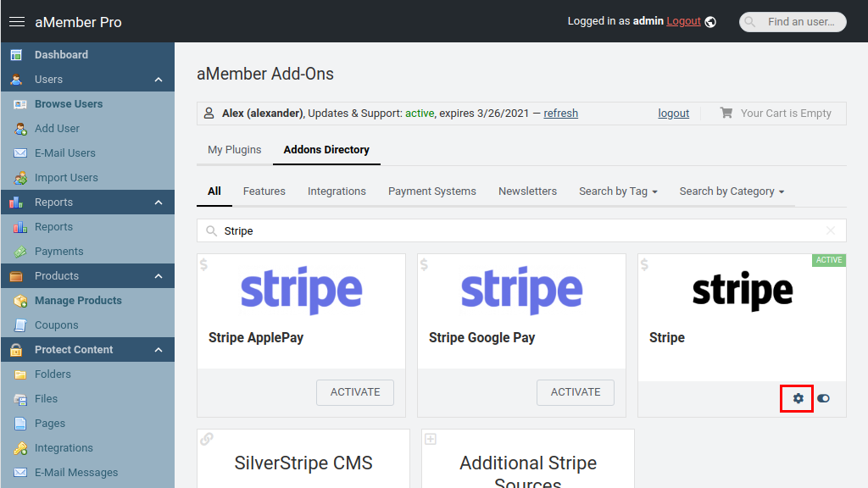
Task: Open Search by Category dropdown
Action: tap(732, 191)
